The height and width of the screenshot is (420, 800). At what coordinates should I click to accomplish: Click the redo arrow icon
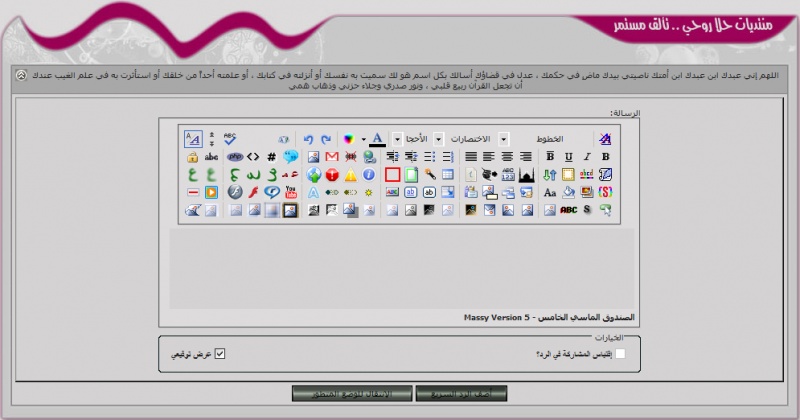point(326,139)
